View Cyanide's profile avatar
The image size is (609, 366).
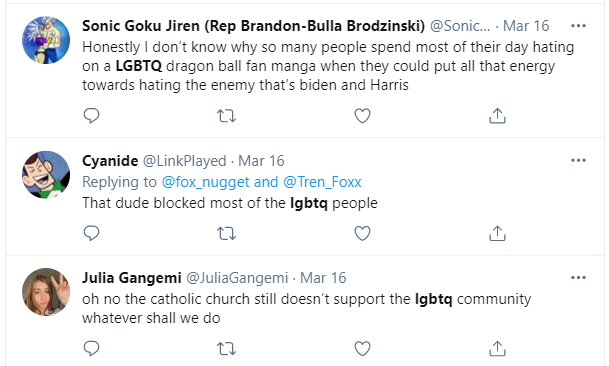(46, 175)
